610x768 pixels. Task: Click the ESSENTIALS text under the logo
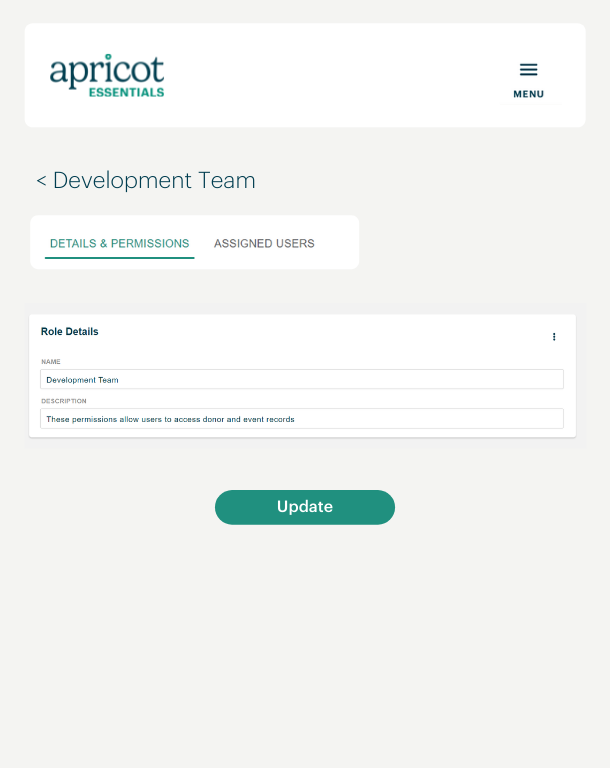(126, 92)
